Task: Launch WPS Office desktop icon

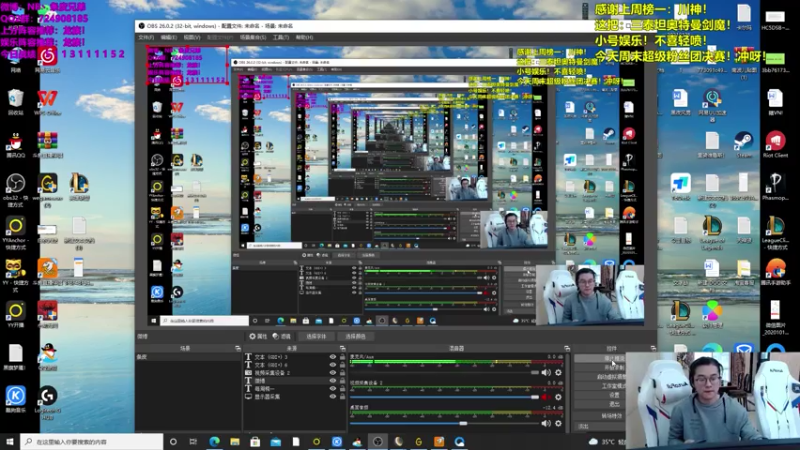Action: [x=47, y=101]
